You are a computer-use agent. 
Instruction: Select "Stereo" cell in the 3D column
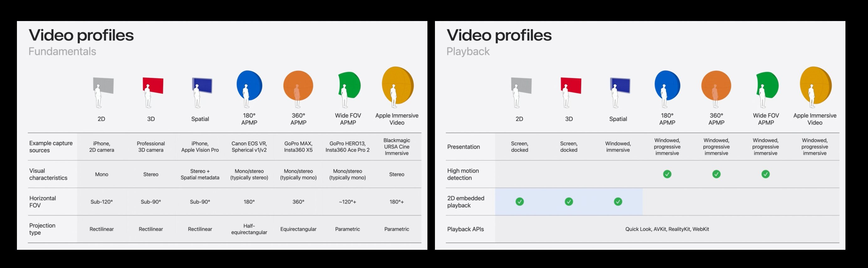[151, 174]
